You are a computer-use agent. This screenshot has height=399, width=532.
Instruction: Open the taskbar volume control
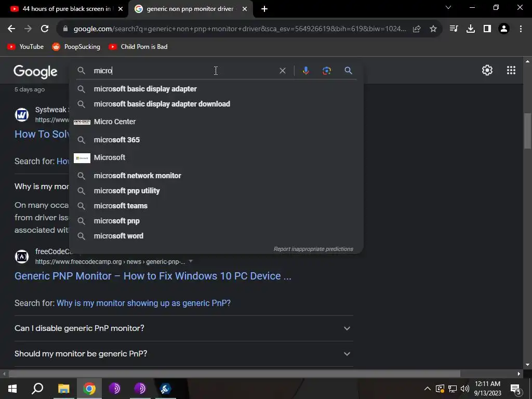465,389
